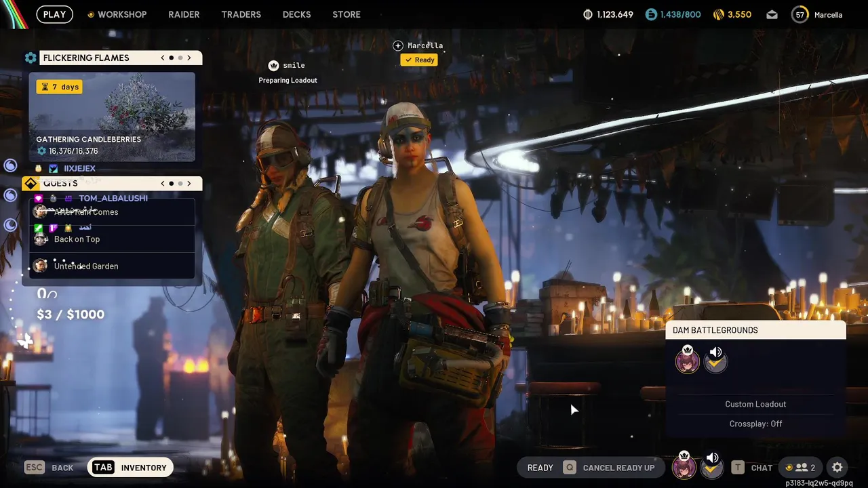
Task: Click Marcella's Ready status badge
Action: 419,60
